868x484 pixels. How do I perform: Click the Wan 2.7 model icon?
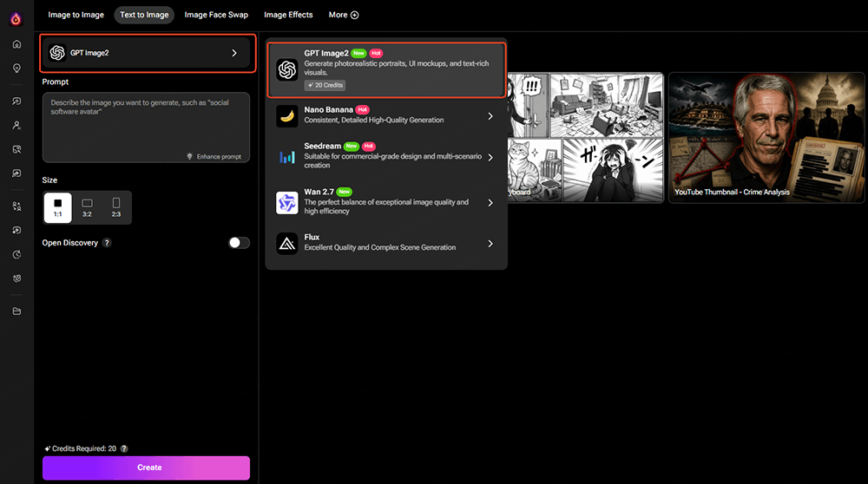286,203
